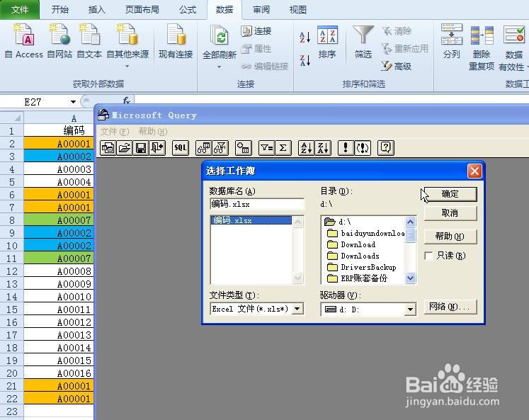529x420 pixels.
Task: Switch to the 插入 ribbon tab
Action: [96, 10]
